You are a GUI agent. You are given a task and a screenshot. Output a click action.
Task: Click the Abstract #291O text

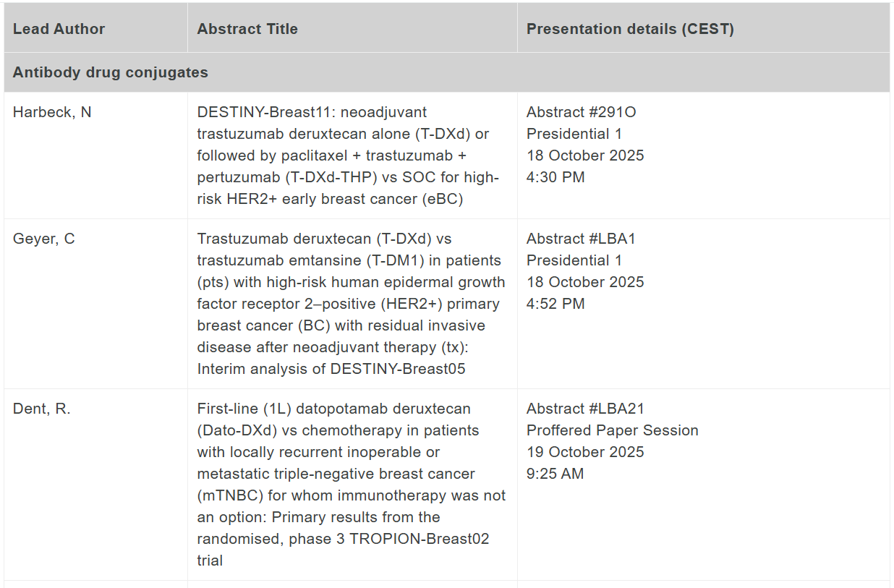[581, 112]
